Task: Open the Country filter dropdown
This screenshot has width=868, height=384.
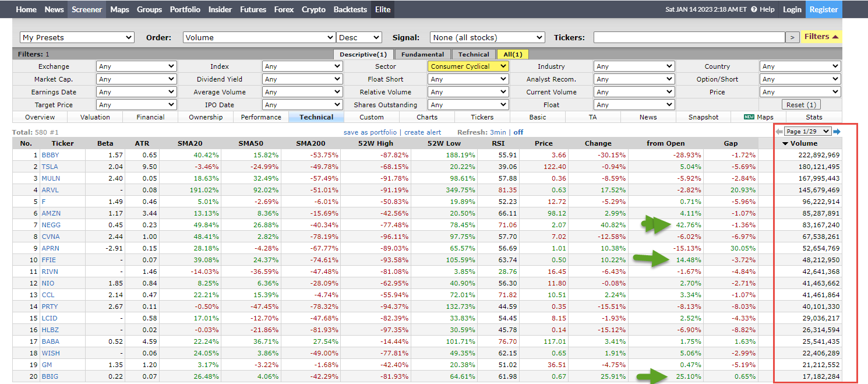Action: tap(800, 66)
